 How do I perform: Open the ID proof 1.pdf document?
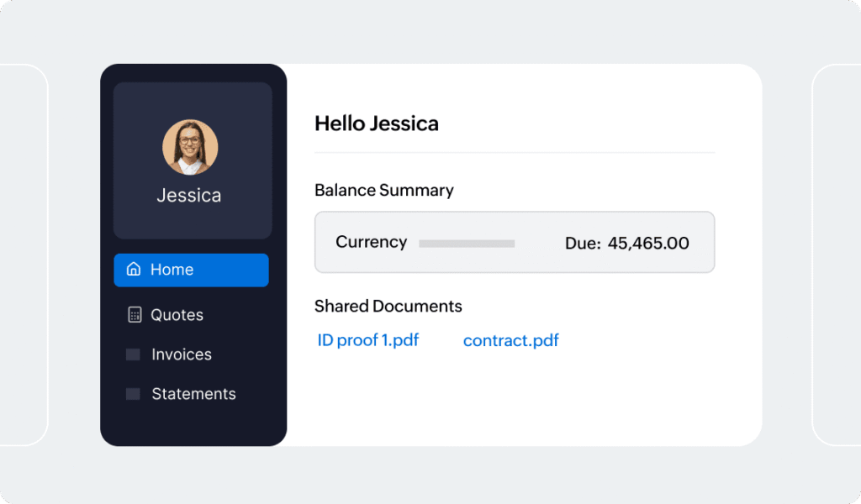367,340
